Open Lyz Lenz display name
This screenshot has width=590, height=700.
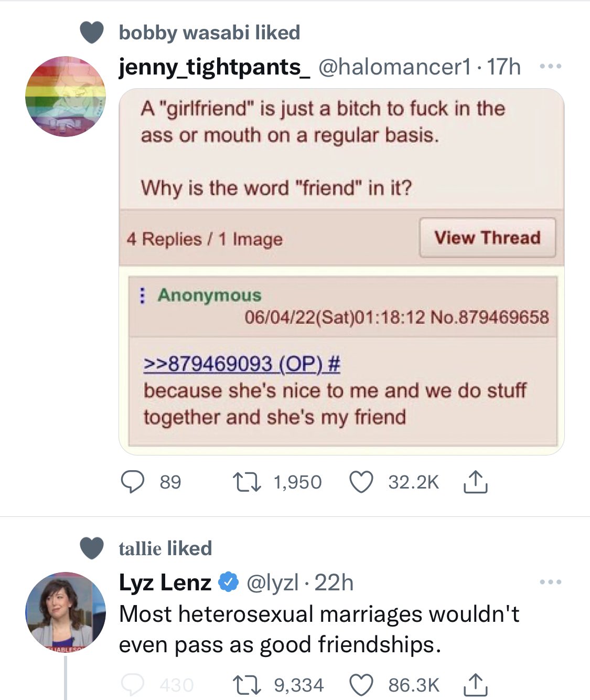[165, 582]
